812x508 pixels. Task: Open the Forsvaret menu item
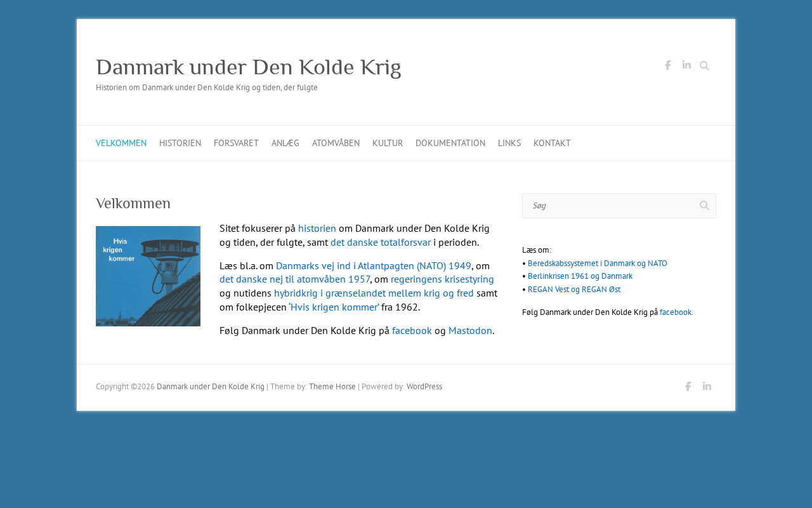236,143
